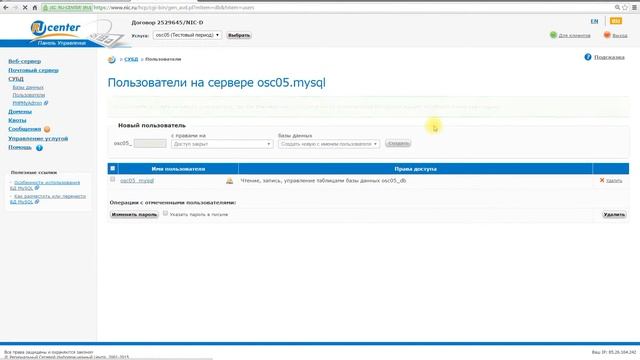This screenshot has width=640, height=360.
Task: Stop page loading with the X icon
Action: click(x=25, y=8)
